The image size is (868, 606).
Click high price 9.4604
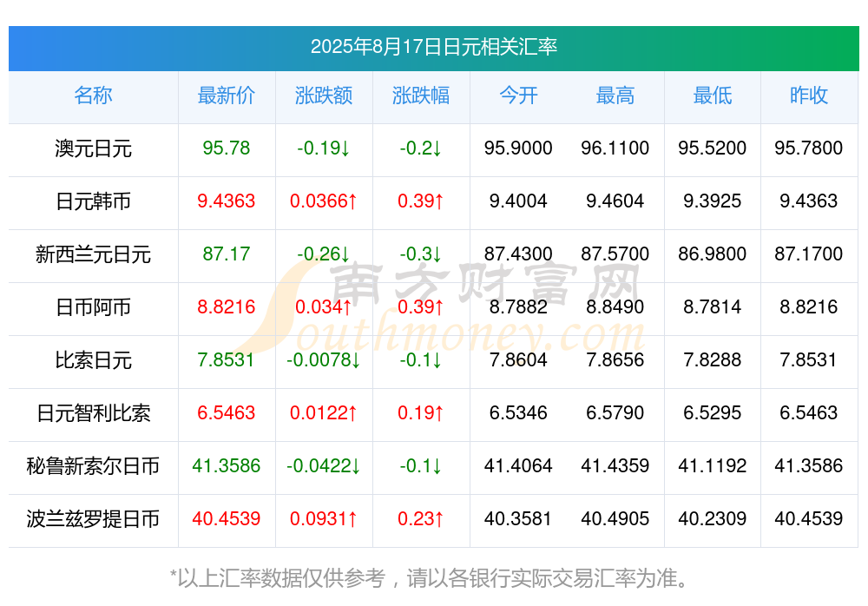point(615,201)
